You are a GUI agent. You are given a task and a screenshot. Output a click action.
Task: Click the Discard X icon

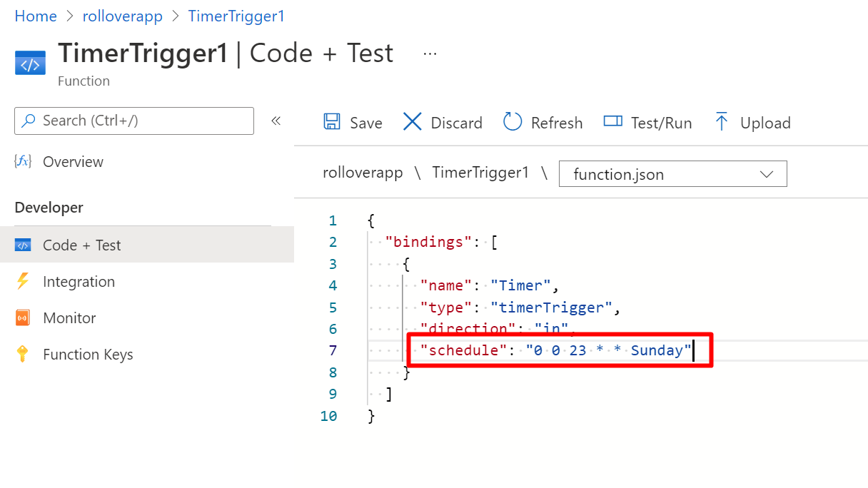pyautogui.click(x=413, y=122)
